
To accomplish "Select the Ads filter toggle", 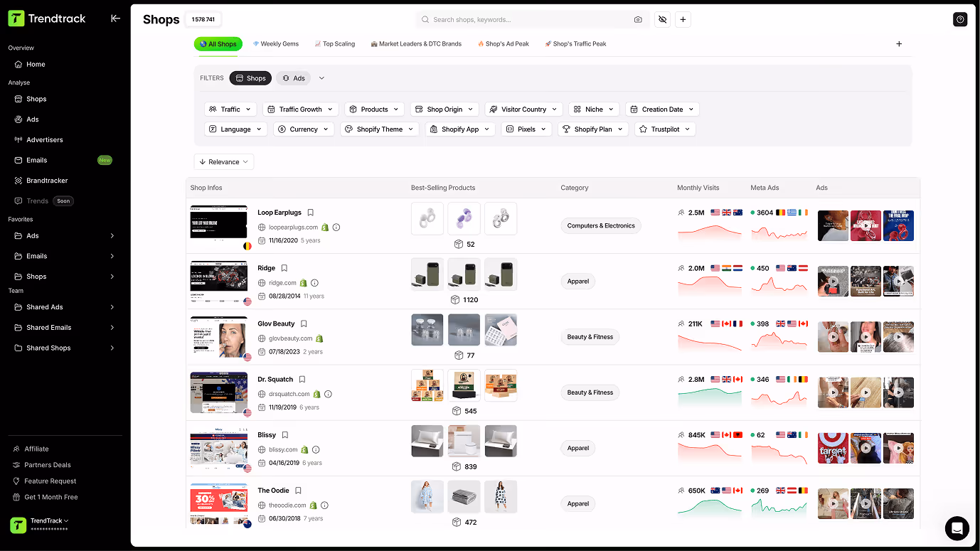I will tap(294, 78).
